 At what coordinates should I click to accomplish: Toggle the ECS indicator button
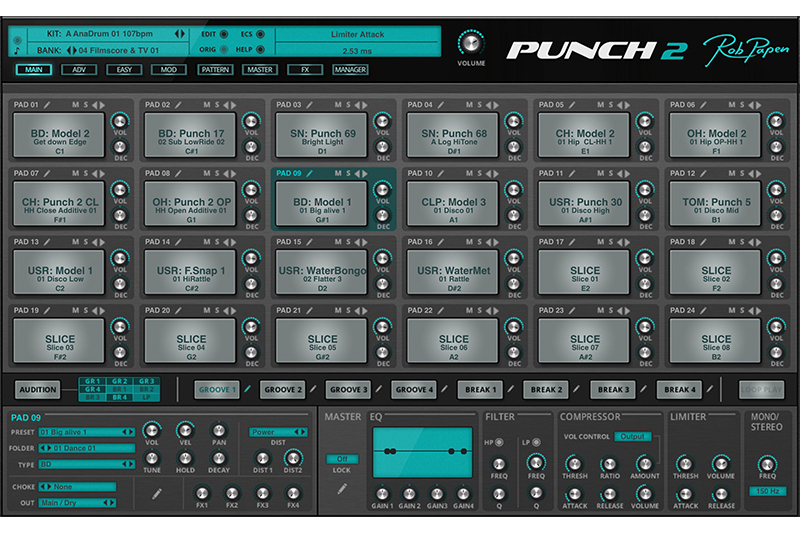260,34
